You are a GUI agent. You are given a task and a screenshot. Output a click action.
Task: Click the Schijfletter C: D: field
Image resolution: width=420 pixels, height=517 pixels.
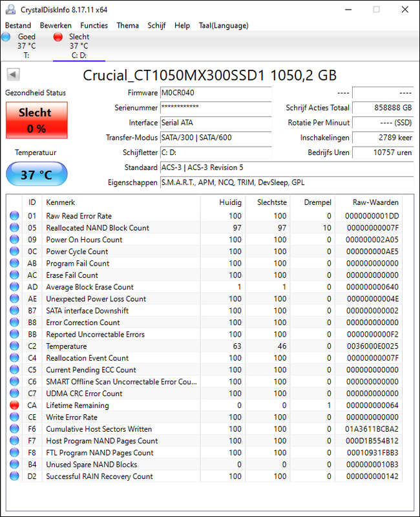(216, 153)
